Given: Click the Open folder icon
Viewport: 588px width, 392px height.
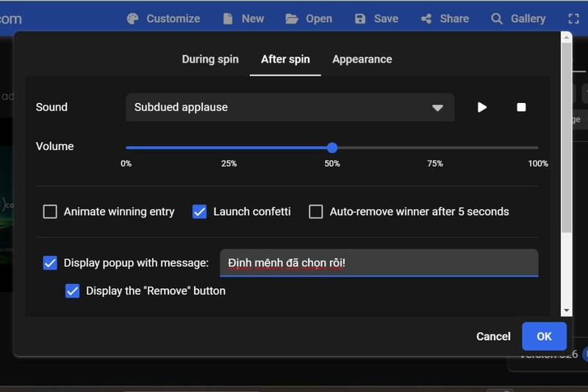Looking at the screenshot, I should [291, 19].
